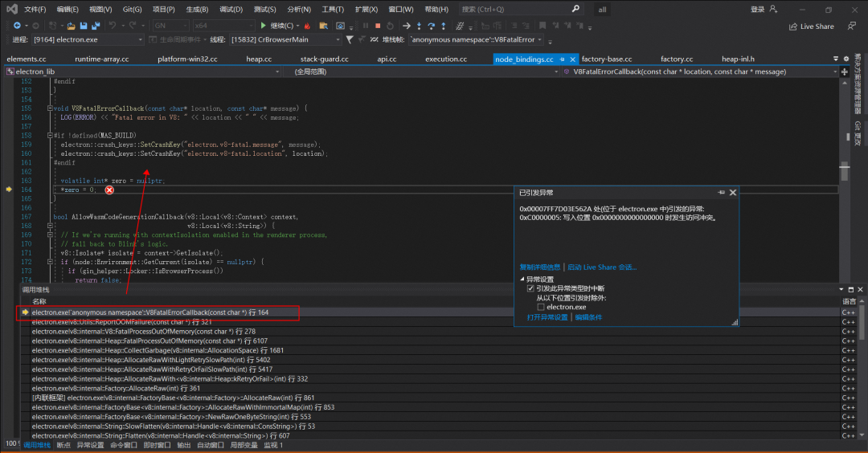
Task: Click the Hot Reload flame icon
Action: point(307,26)
